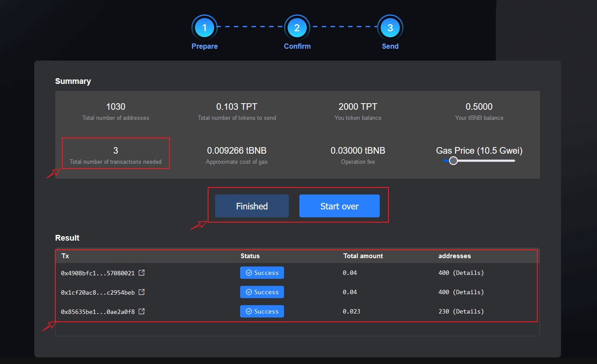Click Success badge of 0x85635be1 row

[262, 311]
